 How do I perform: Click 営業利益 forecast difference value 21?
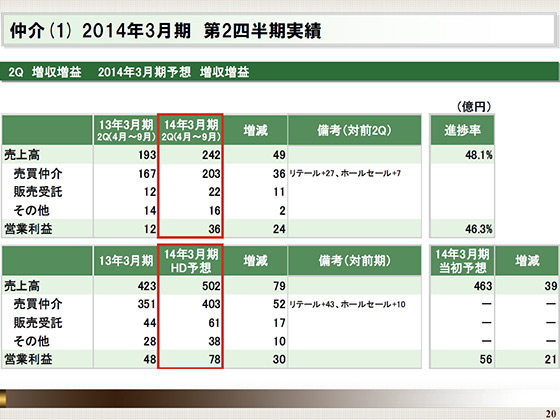pos(551,359)
